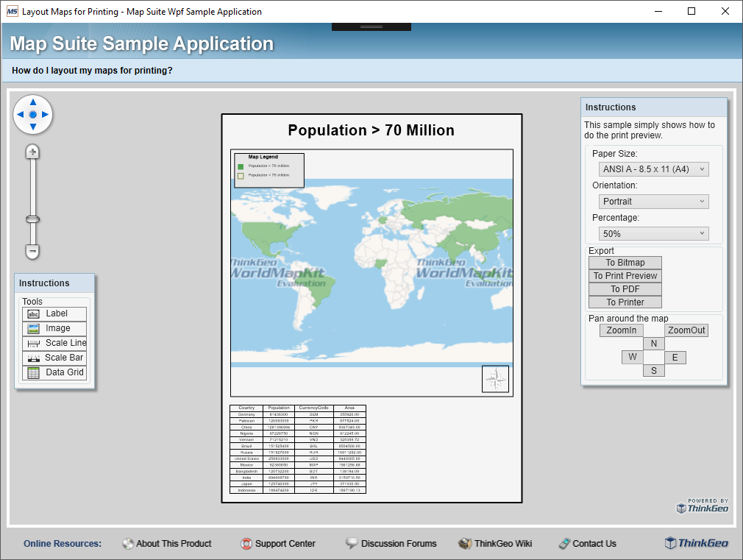Click the Indonesia row in data grid
Image resolution: width=743 pixels, height=560 pixels.
[x=298, y=490]
